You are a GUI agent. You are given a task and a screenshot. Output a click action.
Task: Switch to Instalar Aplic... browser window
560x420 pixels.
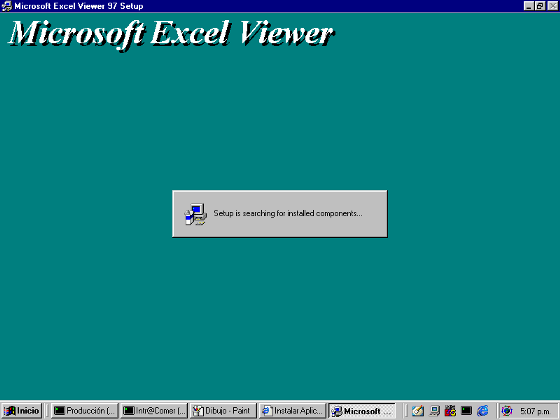tap(292, 411)
